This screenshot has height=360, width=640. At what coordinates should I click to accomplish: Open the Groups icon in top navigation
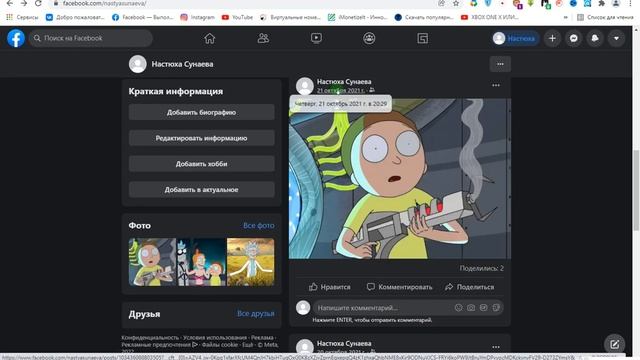click(x=369, y=38)
